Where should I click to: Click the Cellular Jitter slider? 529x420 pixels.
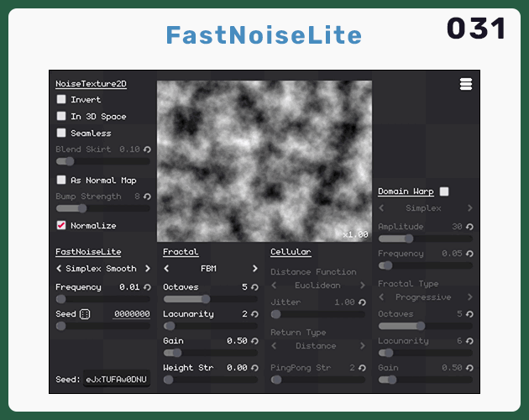click(x=317, y=314)
